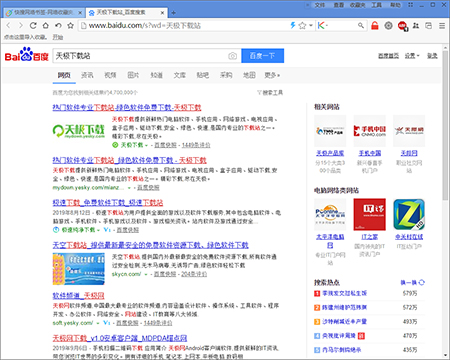The height and width of the screenshot is (360, 450).
Task: Click the grid skin icon in the title bar
Action: pos(411,5)
